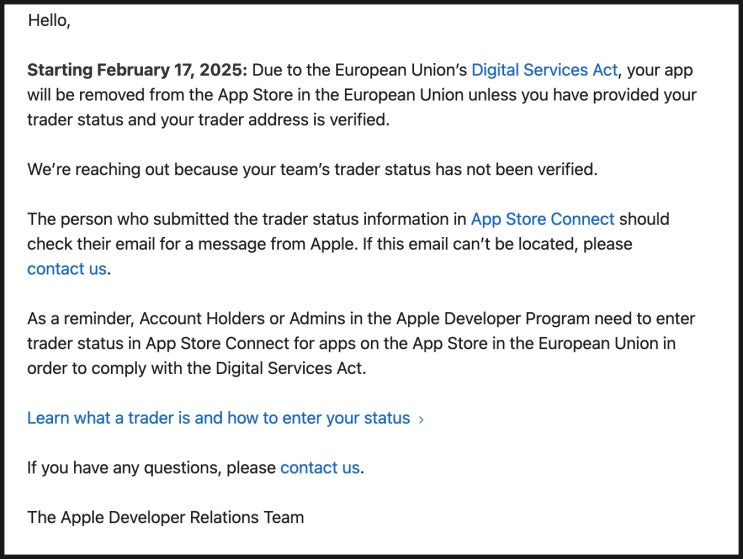Click 'contact us' link below App Store Connect

point(66,268)
